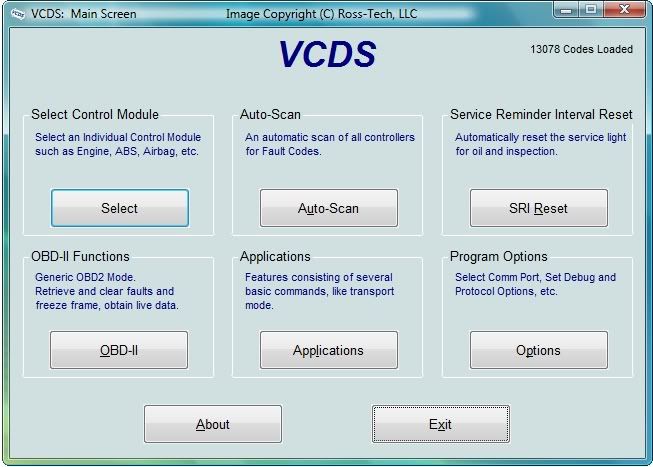Open program Options

tap(538, 350)
